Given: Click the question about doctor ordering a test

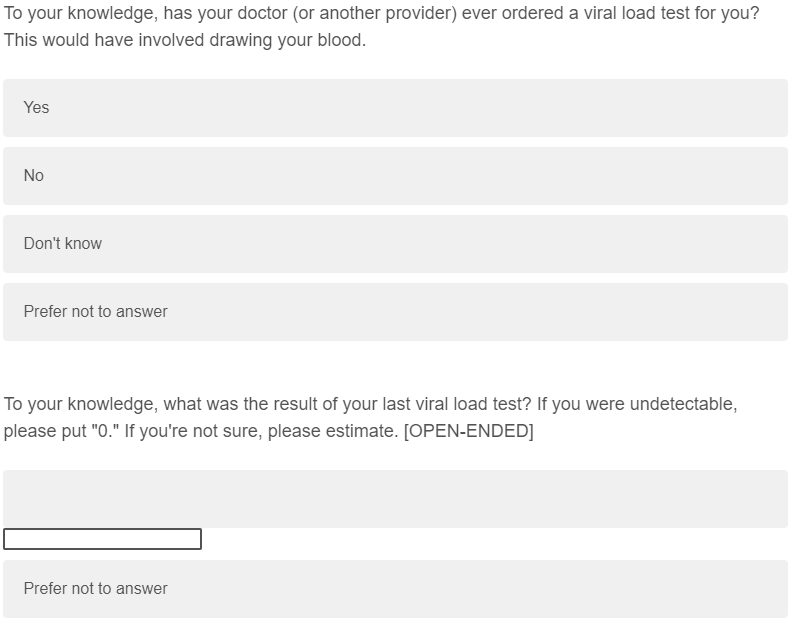Looking at the screenshot, I should pyautogui.click(x=381, y=15).
